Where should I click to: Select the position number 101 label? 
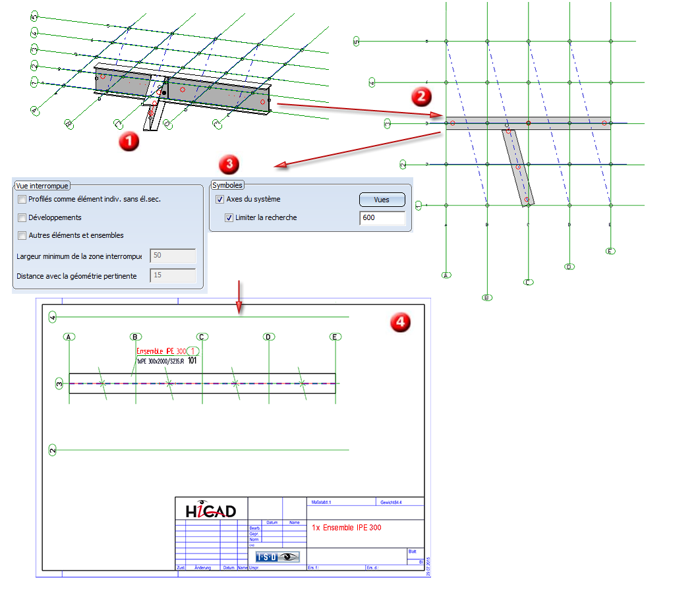point(192,361)
